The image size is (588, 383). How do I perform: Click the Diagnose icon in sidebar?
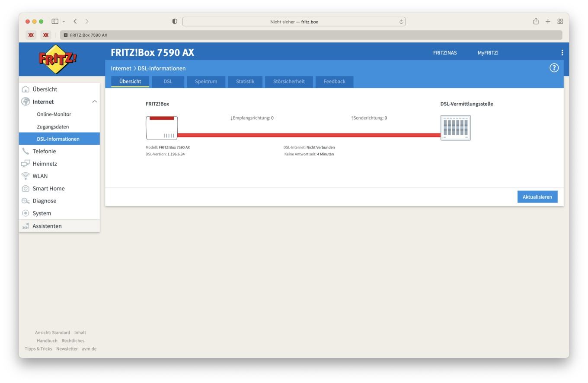pos(26,201)
